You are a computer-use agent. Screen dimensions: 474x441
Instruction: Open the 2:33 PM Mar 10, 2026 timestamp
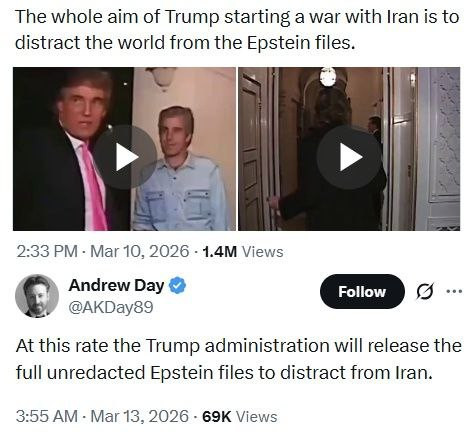tap(103, 251)
